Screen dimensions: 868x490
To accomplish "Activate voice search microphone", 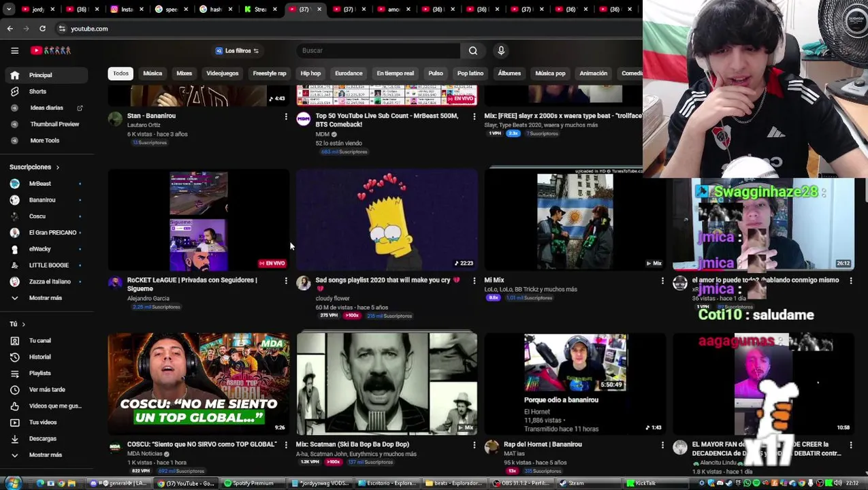I will pyautogui.click(x=501, y=50).
